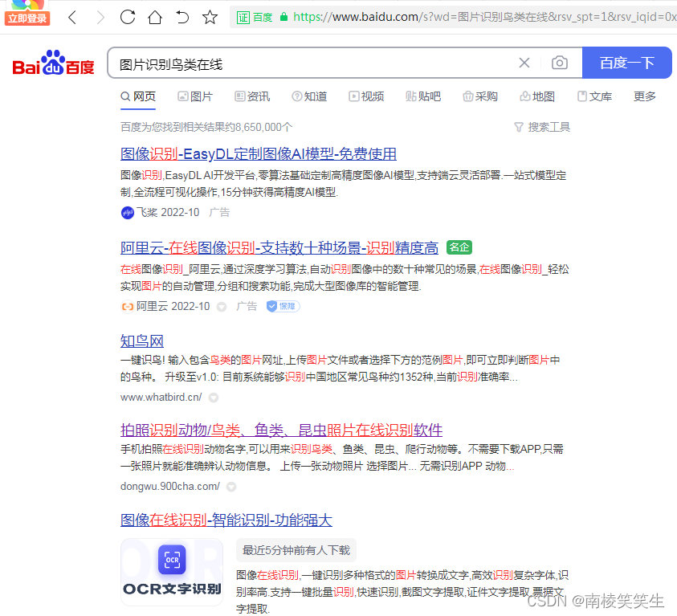This screenshot has height=616, width=677.
Task: Click www.whatbird.cn/ URL text
Action: point(161,397)
